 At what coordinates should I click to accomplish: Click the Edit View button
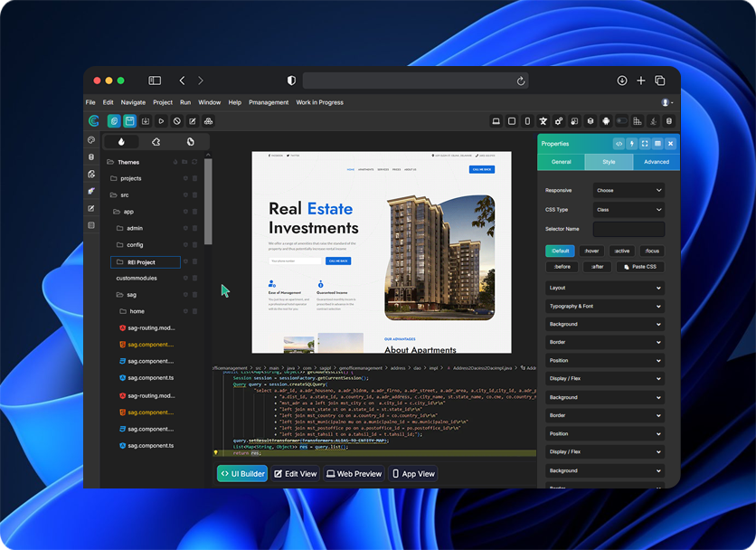point(296,474)
